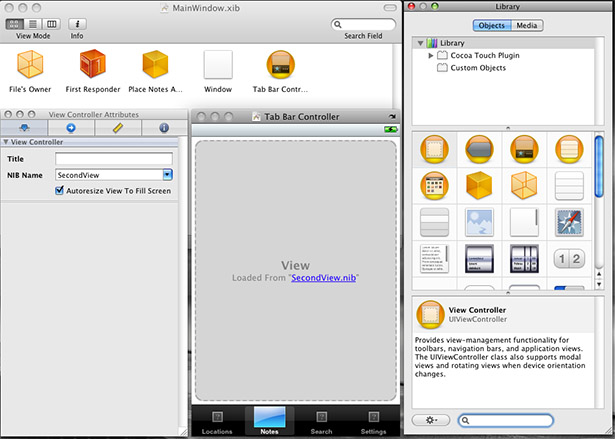
Task: Switch Library to Objects tab
Action: [492, 26]
